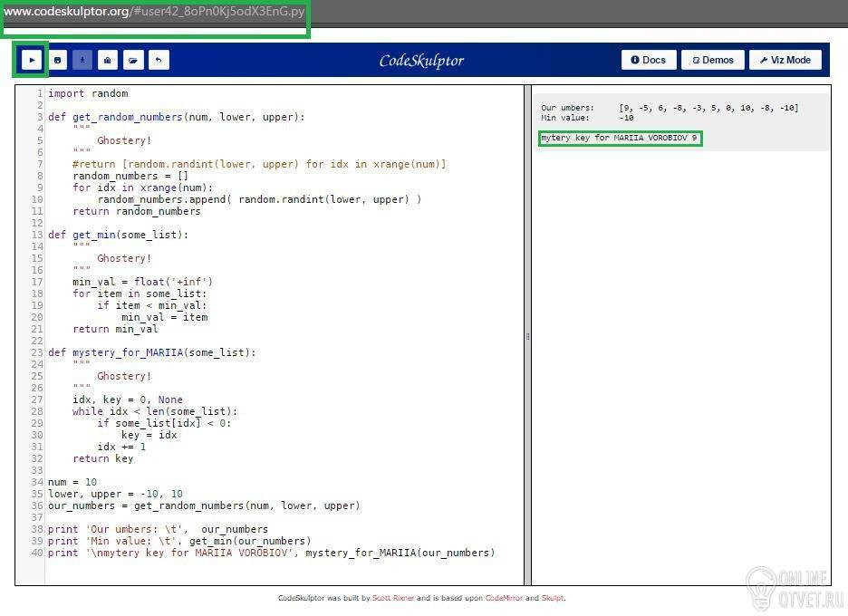Open the Docs button
The width and height of the screenshot is (848, 616).
(649, 60)
